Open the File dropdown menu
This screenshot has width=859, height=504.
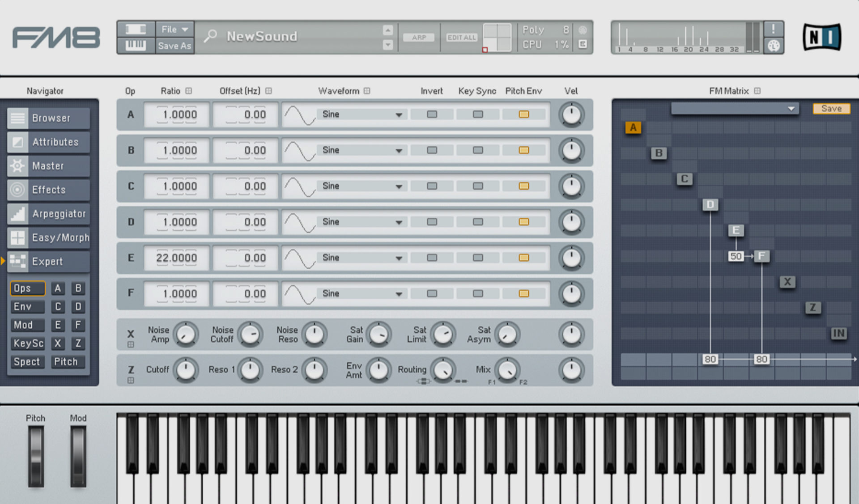click(174, 29)
